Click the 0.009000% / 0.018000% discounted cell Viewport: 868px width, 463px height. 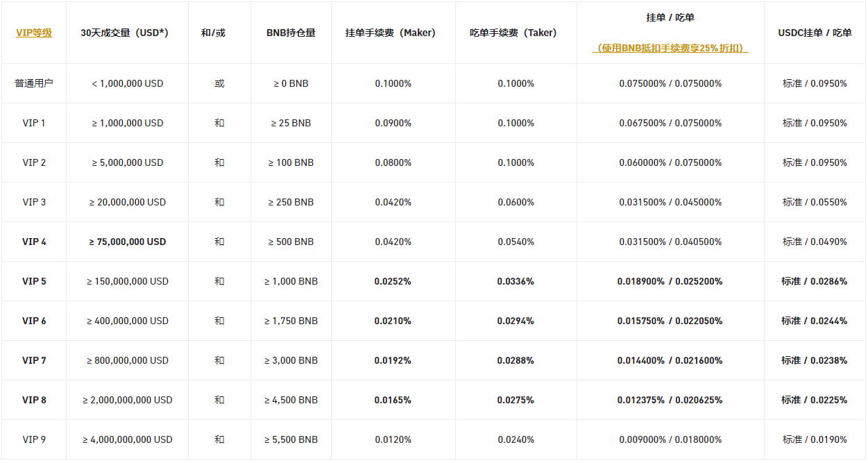670,439
